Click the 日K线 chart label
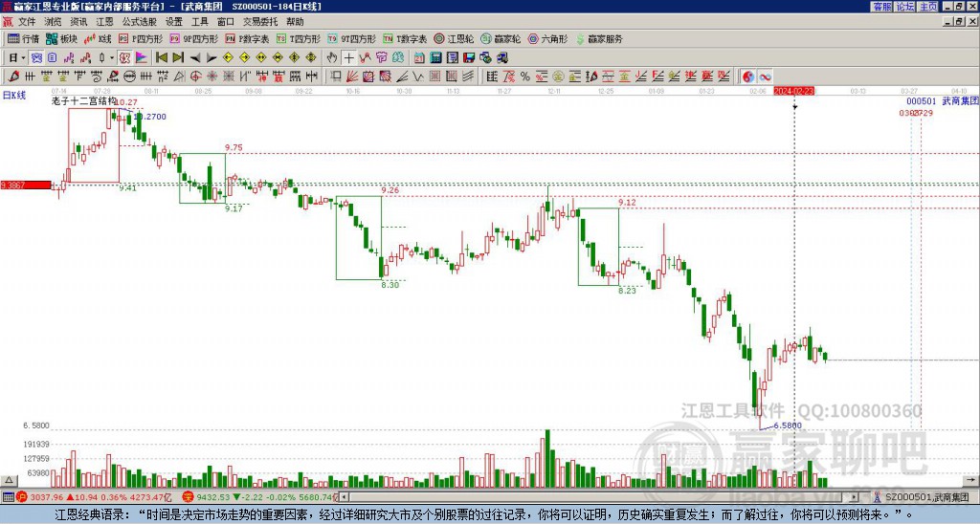 click(x=14, y=96)
